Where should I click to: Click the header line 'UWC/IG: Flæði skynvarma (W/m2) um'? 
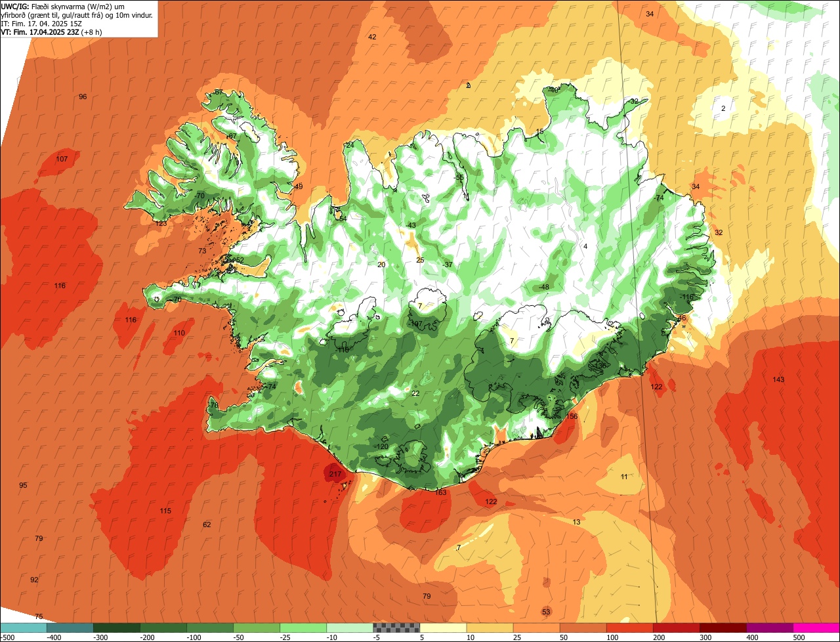coord(63,6)
